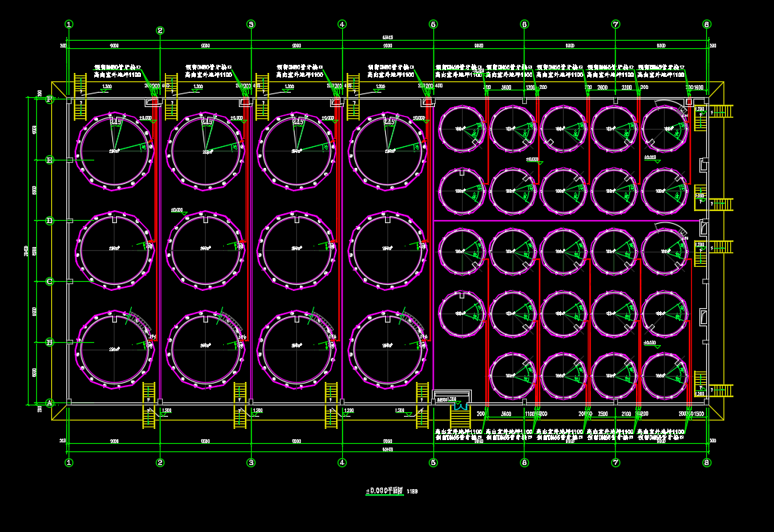Select axis bubble 4 below the plan
Screen dimensions: 774x532
click(342, 463)
